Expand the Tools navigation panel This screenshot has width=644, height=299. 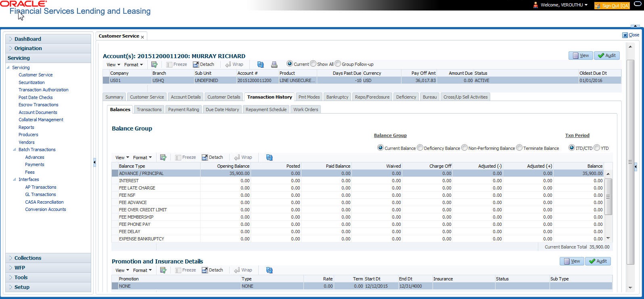[48, 277]
